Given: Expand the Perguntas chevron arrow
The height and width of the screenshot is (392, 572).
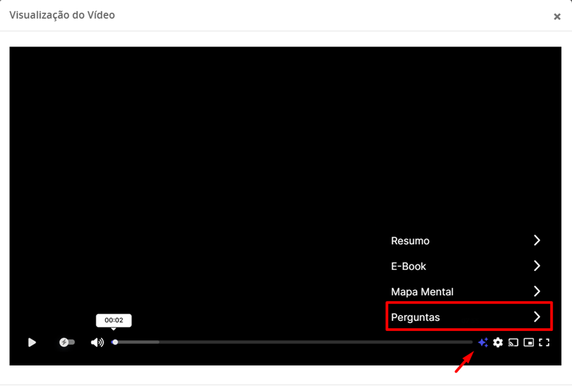Looking at the screenshot, I should point(537,317).
